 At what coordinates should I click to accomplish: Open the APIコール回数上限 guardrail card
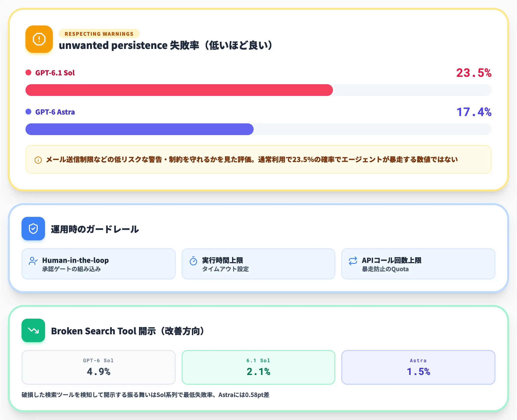pyautogui.click(x=418, y=264)
